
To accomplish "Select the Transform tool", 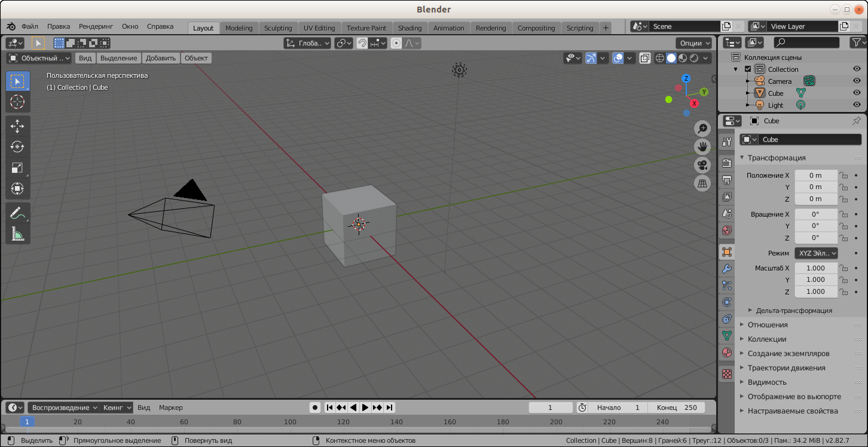I will pyautogui.click(x=17, y=189).
